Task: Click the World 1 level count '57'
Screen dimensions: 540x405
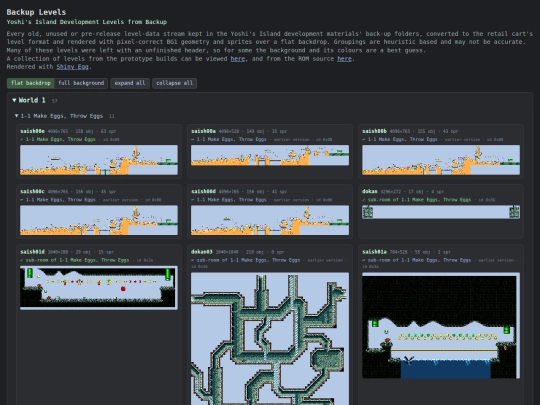Action: [x=54, y=101]
